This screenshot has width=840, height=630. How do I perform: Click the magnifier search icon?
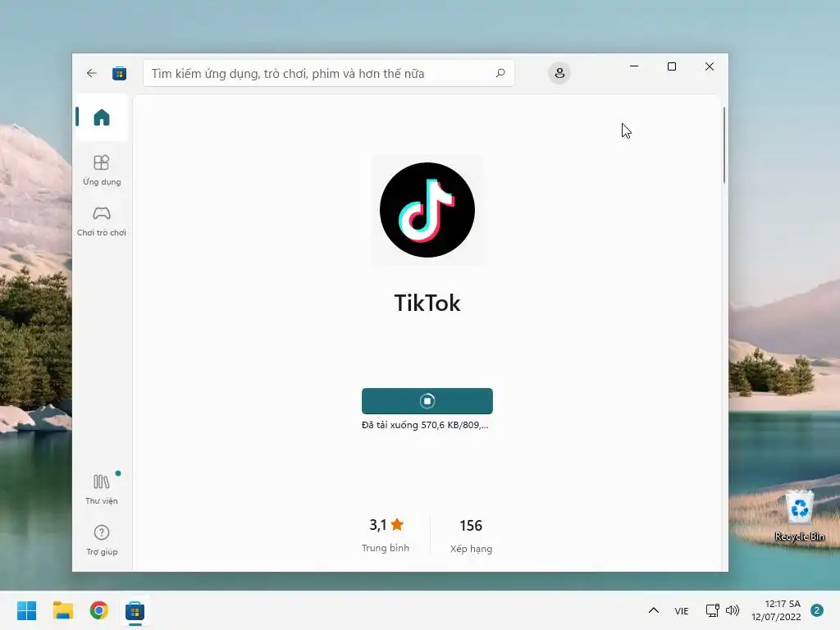pyautogui.click(x=500, y=73)
